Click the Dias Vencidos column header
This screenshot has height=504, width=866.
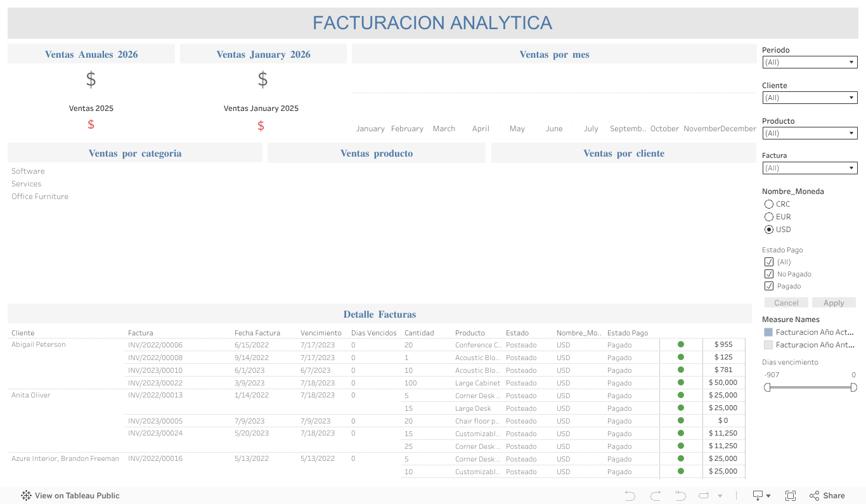point(374,333)
